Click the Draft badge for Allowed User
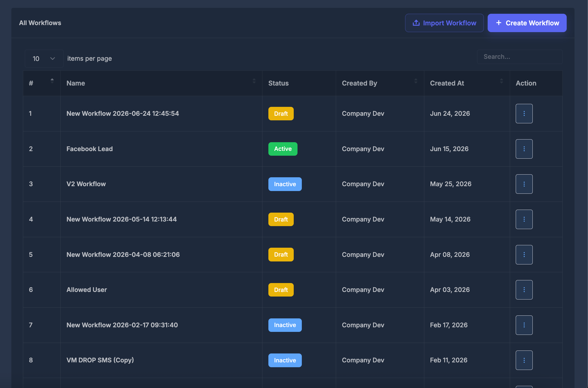588x388 pixels. [x=281, y=290]
